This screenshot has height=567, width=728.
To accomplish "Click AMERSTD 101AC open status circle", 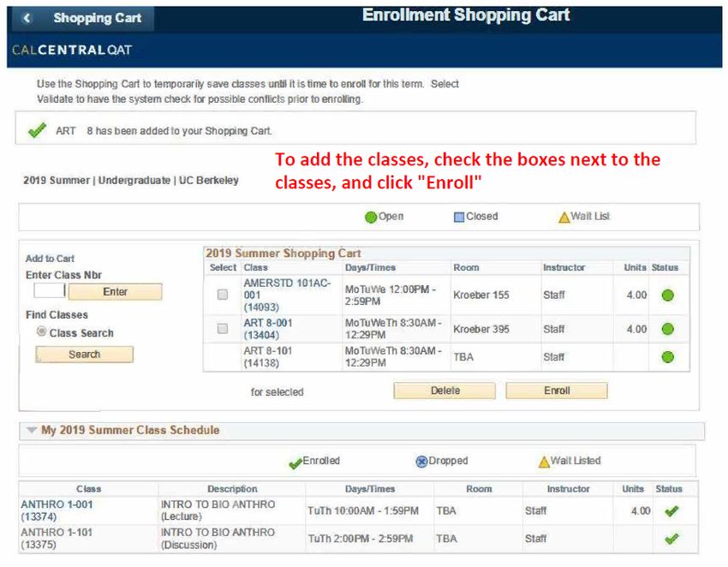I will tap(668, 295).
